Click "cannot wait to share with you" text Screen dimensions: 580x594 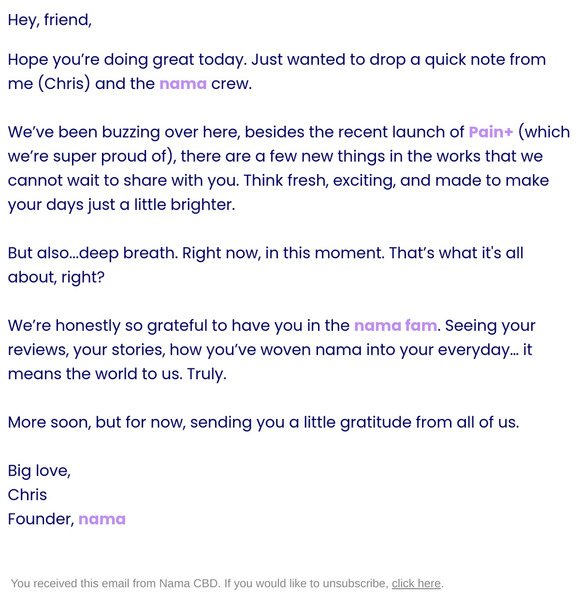coord(124,181)
